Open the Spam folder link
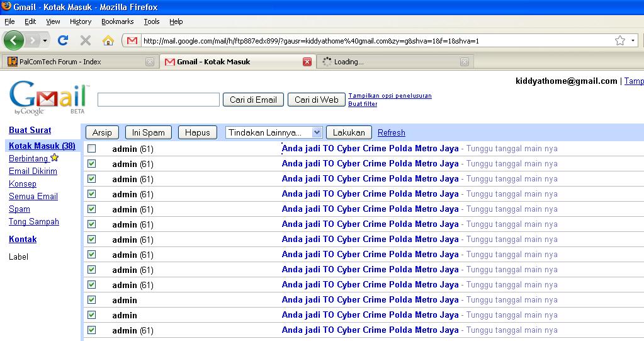 point(20,209)
